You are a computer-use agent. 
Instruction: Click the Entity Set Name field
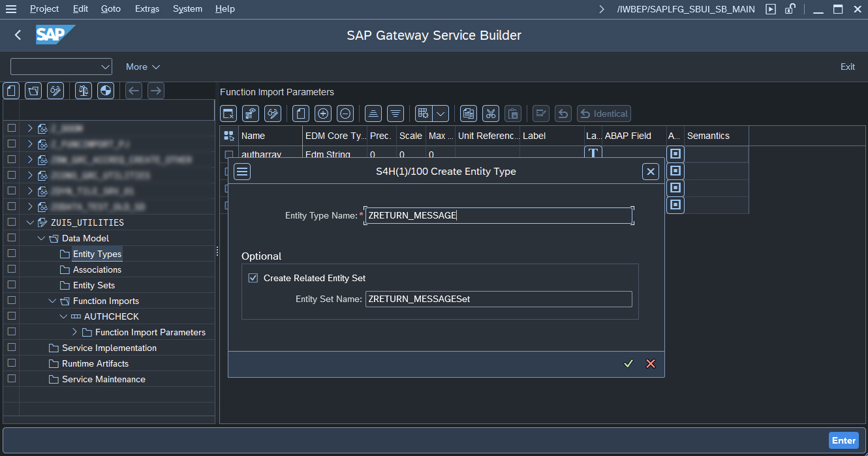click(x=499, y=299)
